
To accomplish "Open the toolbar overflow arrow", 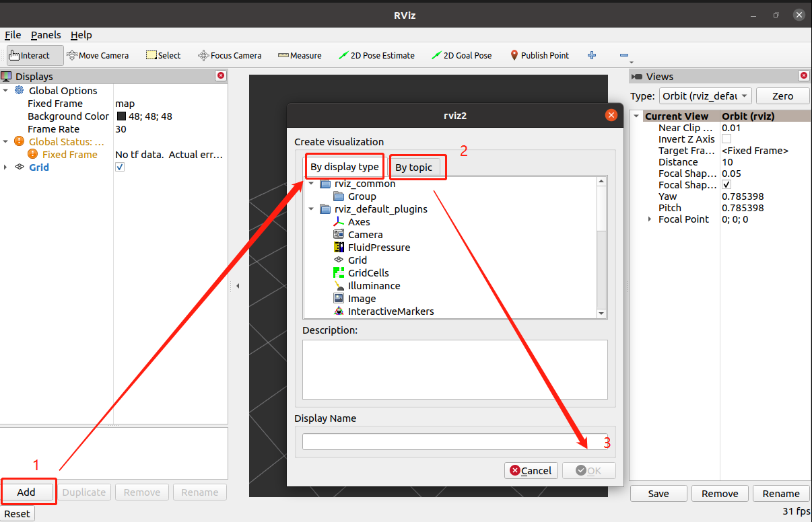I will click(632, 62).
